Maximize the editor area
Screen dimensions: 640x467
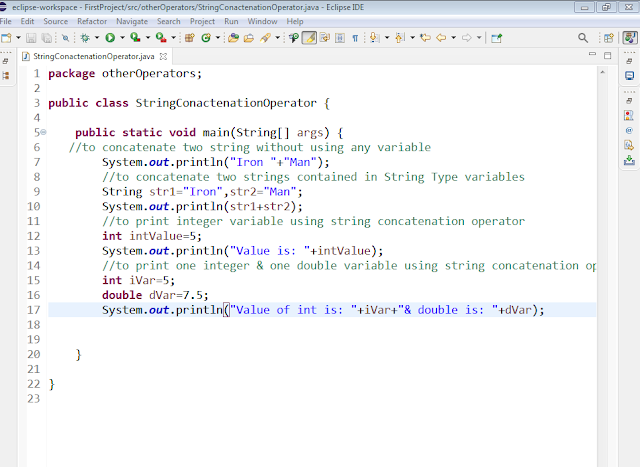coord(608,56)
